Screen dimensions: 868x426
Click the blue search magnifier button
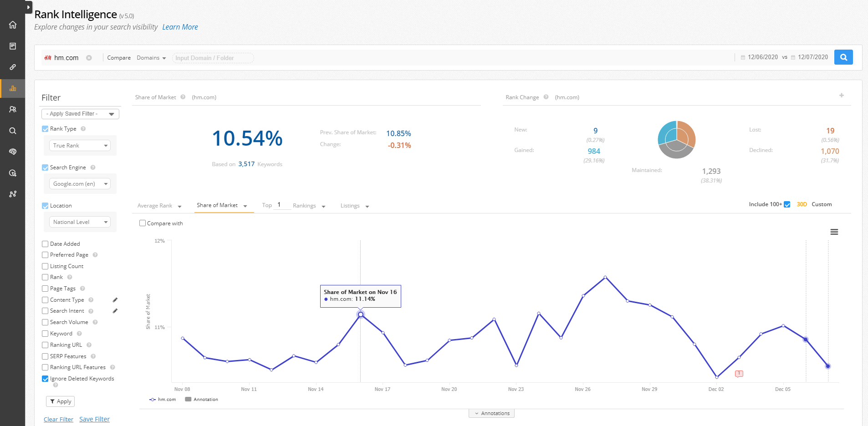click(x=843, y=57)
